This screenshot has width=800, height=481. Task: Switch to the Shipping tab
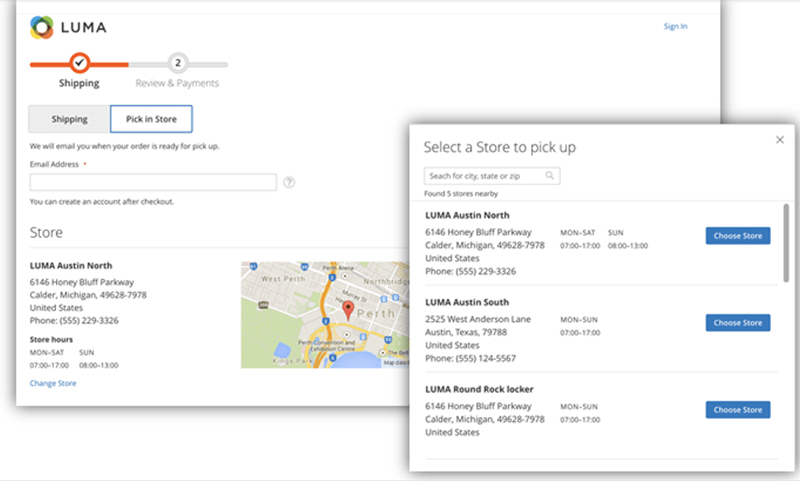(69, 119)
